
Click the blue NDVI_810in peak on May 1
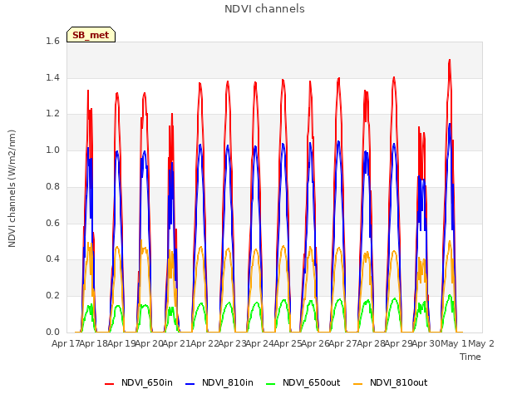(x=450, y=124)
